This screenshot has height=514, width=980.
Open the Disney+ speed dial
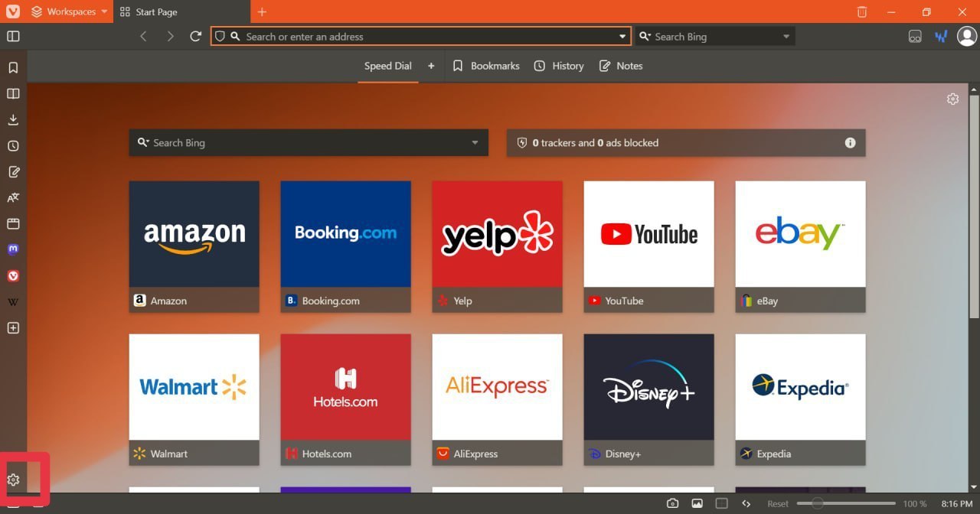pyautogui.click(x=649, y=399)
